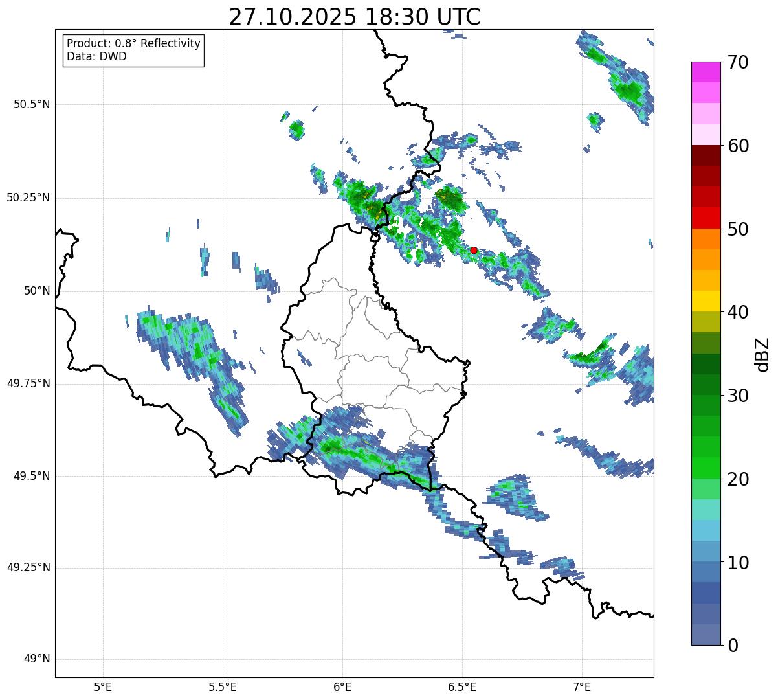778x700 pixels.
Task: Click the Product: 0.8° Reflectivity label
Action: pos(134,43)
